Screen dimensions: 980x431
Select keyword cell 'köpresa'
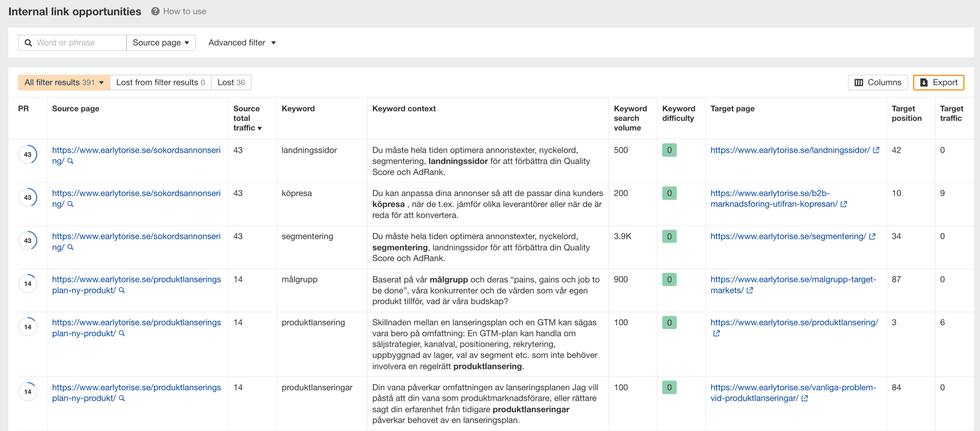pos(297,194)
